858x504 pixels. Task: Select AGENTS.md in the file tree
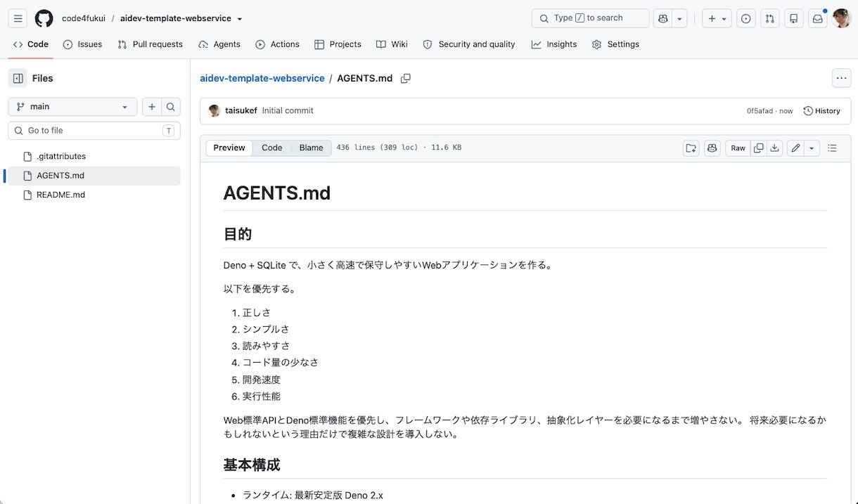tap(94, 176)
